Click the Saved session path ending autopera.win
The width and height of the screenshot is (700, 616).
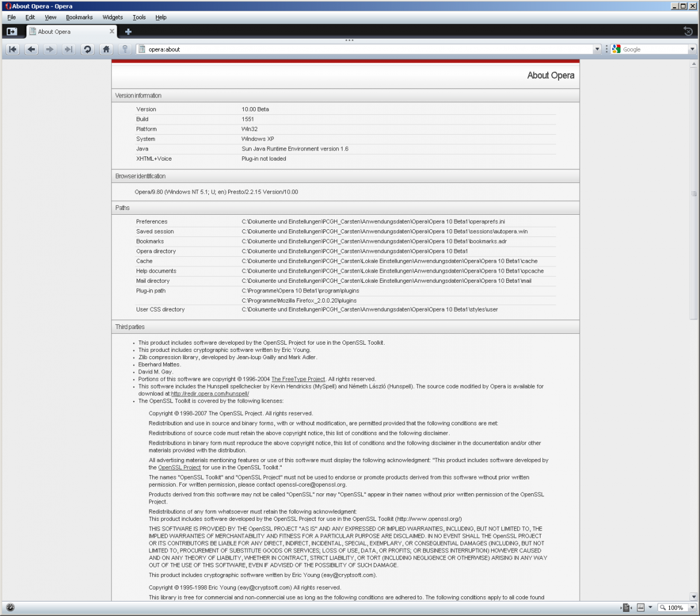tap(385, 232)
